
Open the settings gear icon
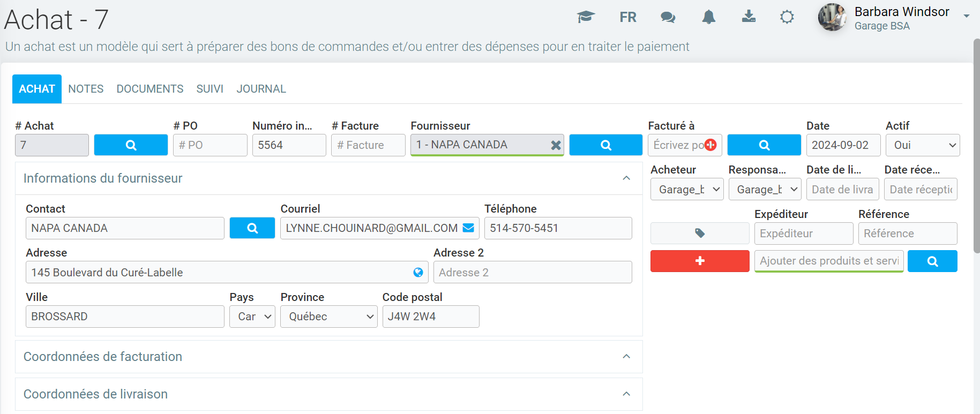point(787,17)
